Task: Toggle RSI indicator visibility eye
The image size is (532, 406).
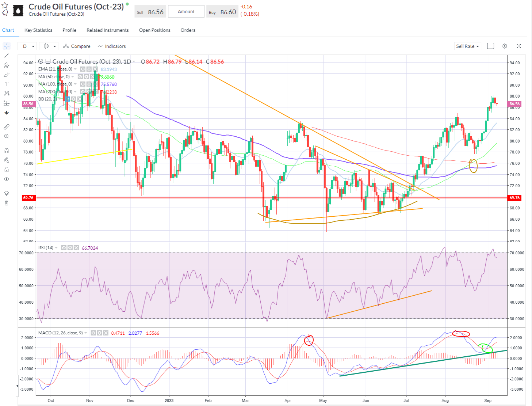Action: pyautogui.click(x=64, y=248)
